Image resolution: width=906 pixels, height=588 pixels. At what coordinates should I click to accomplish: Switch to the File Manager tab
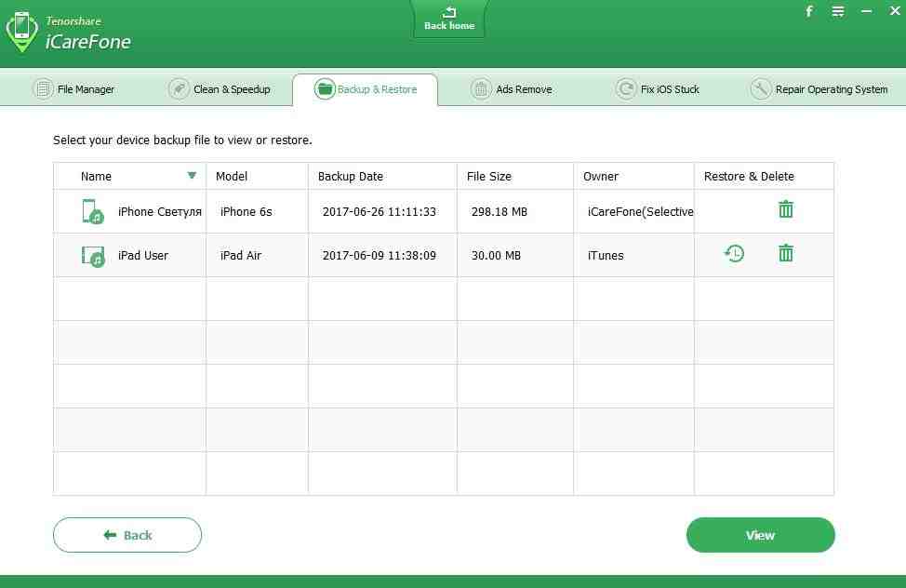tap(73, 89)
